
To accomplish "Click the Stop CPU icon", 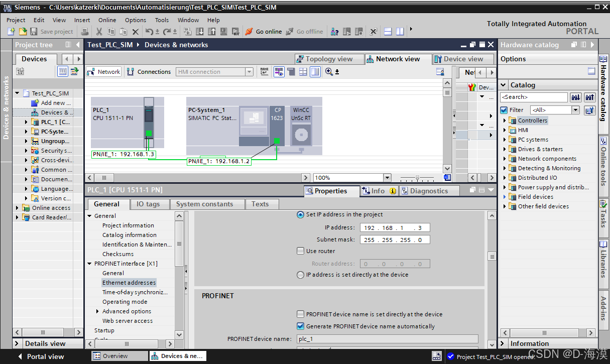I will click(359, 31).
